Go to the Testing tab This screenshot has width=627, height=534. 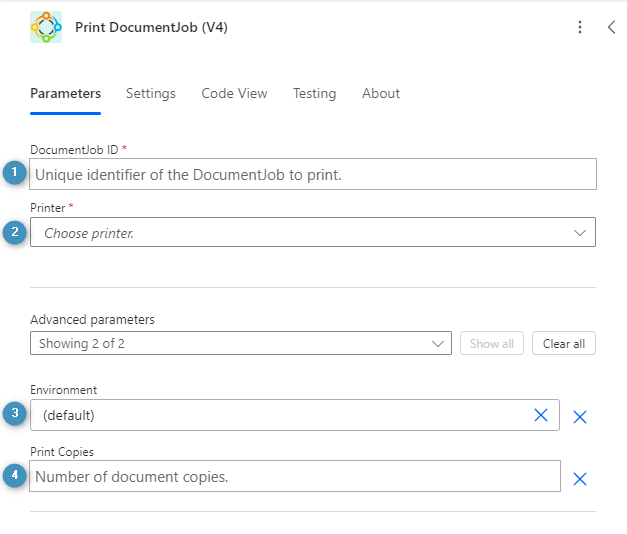tap(315, 94)
